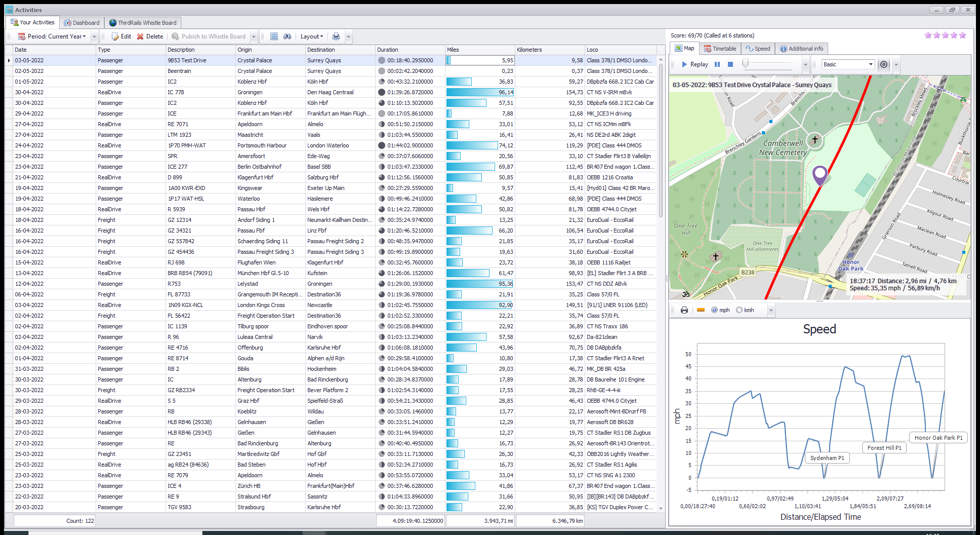The height and width of the screenshot is (535, 980).
Task: Open the Period: Current Year dropdown
Action: click(56, 36)
